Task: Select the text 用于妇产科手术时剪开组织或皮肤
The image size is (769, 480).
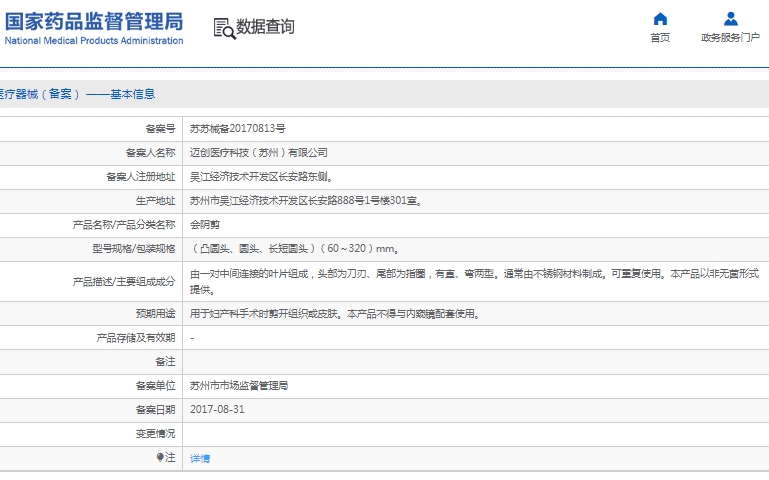Action: [267, 313]
